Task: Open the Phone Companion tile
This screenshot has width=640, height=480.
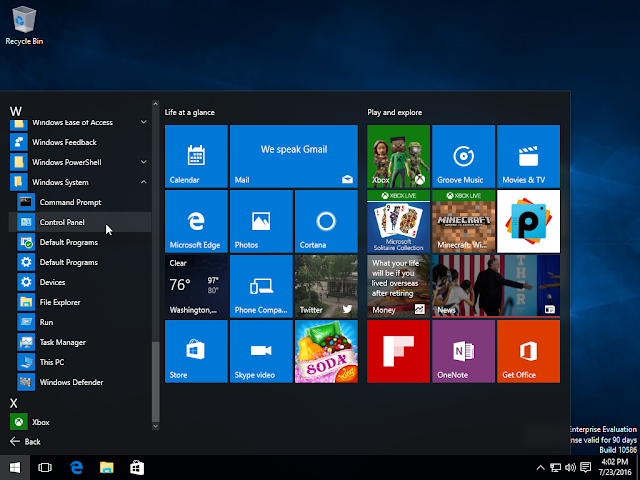Action: point(261,286)
